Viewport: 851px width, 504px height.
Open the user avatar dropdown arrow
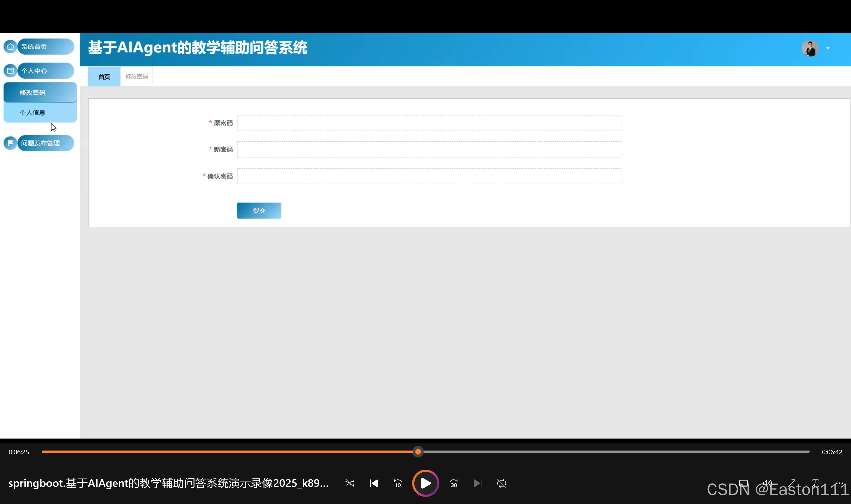pyautogui.click(x=828, y=48)
